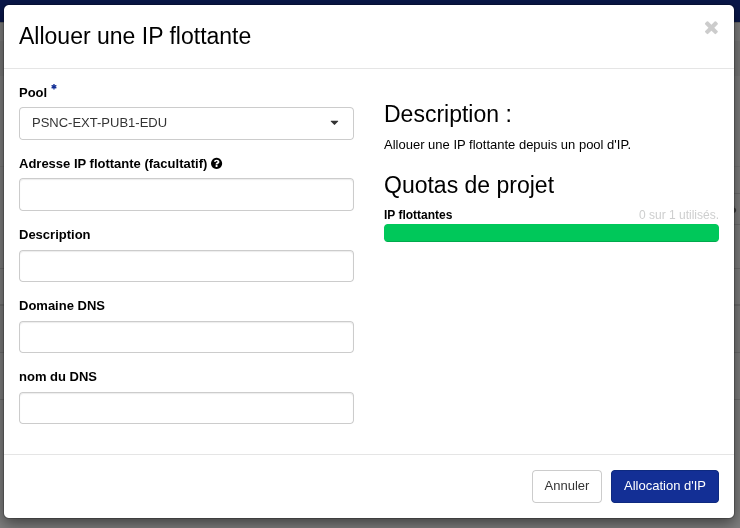Focus the Adresse IP flottante input field

pos(186,195)
